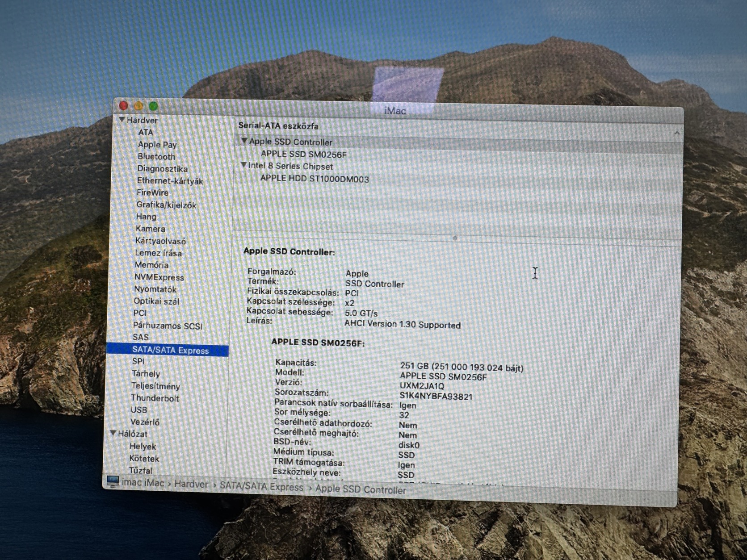Select Vezérlő in the sidebar

pyautogui.click(x=145, y=422)
